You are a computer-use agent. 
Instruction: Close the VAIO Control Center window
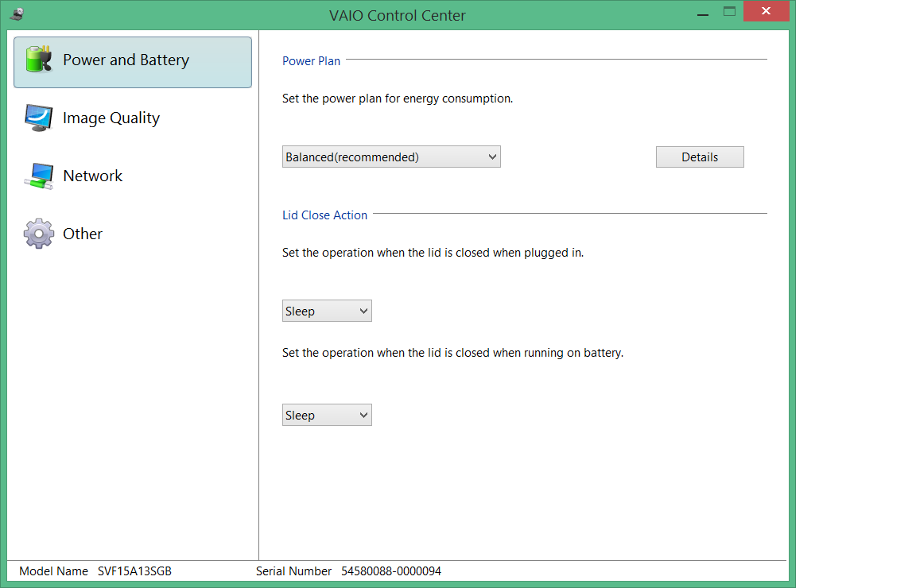tap(766, 11)
